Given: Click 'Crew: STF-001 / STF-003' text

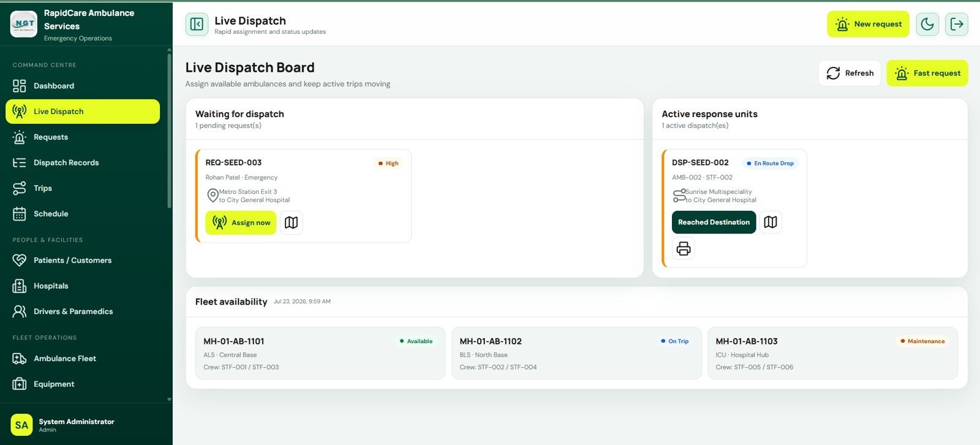Looking at the screenshot, I should (241, 367).
